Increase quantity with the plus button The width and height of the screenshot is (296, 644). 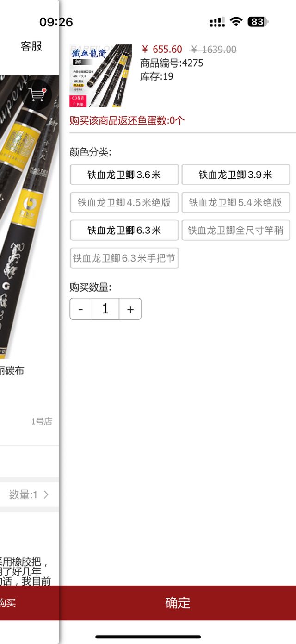tap(130, 309)
